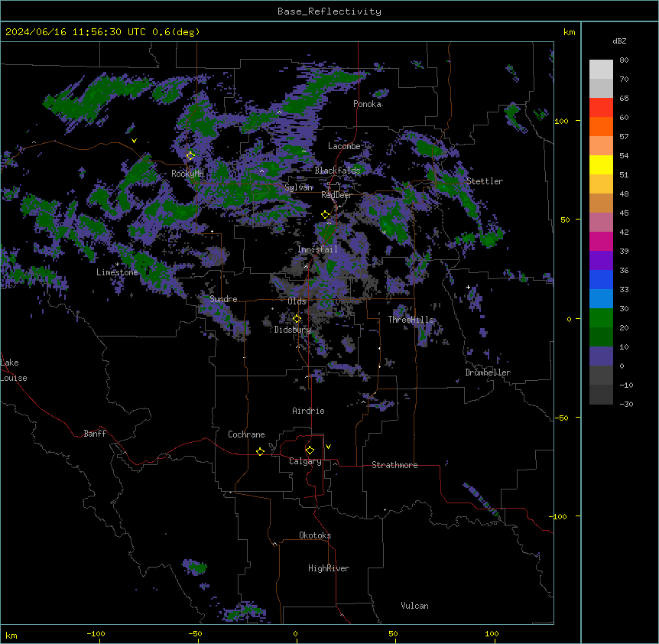Click the dBZ legend heading

(x=619, y=41)
